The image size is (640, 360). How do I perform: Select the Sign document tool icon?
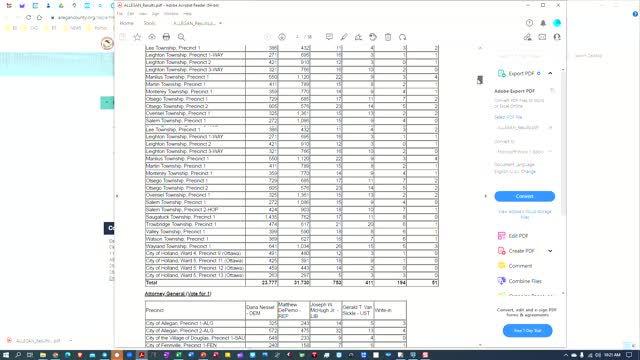point(358,37)
